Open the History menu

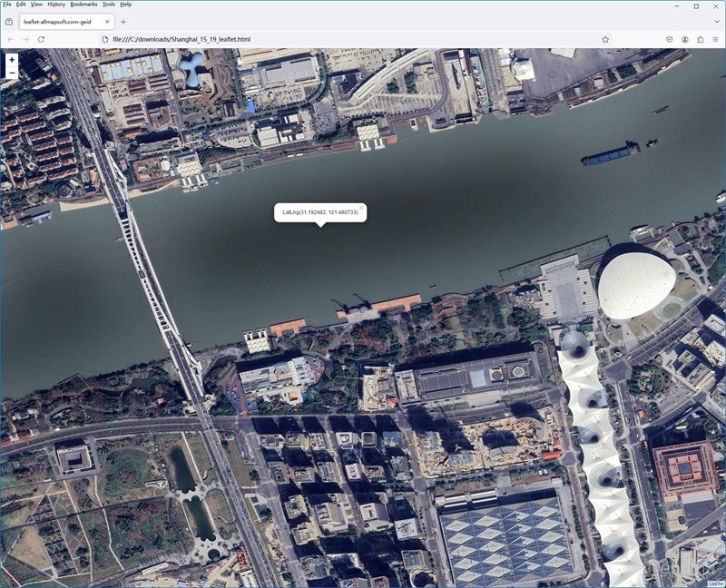[56, 5]
